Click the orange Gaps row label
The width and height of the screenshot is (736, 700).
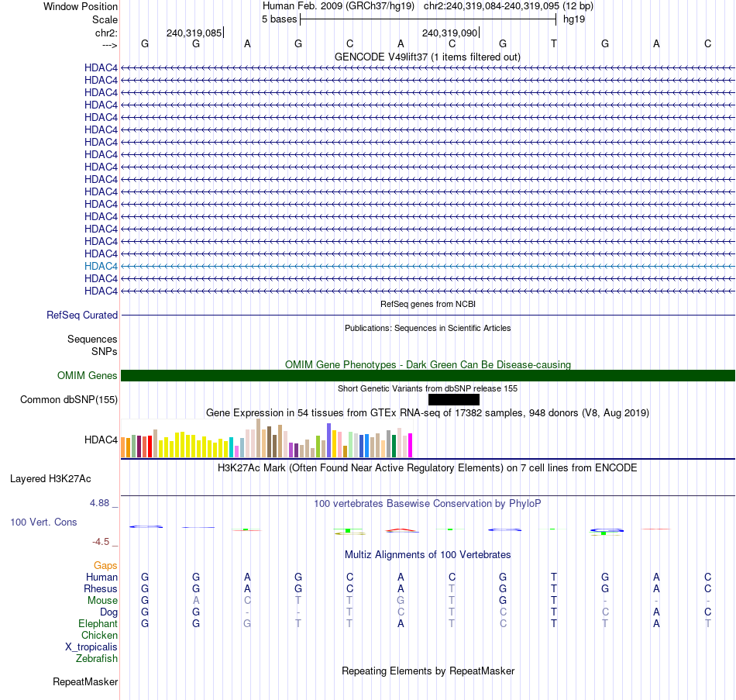(105, 566)
